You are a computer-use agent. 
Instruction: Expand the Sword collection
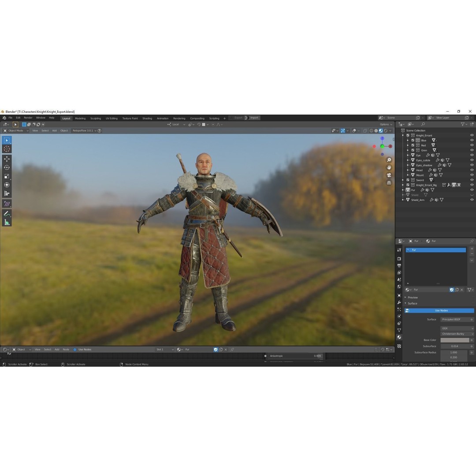403,180
